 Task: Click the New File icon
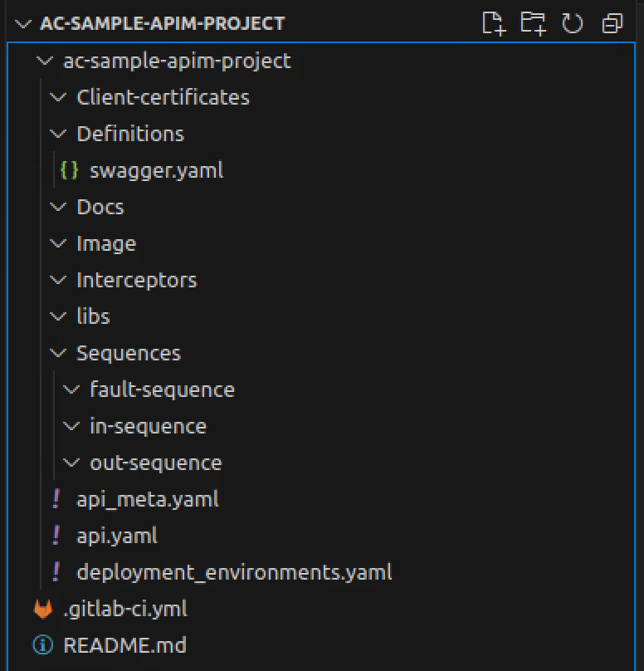[494, 24]
